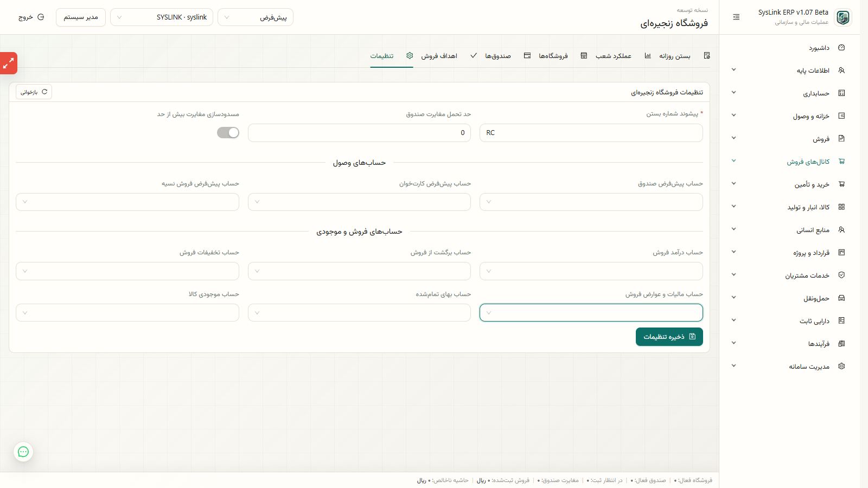Open the SYSLINK · syslink company selector

162,17
